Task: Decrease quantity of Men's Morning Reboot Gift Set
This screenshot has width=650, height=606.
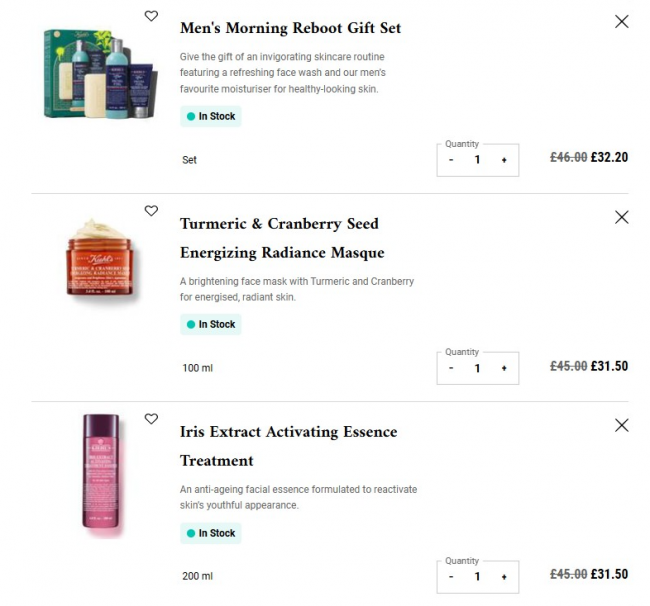Action: 451,159
